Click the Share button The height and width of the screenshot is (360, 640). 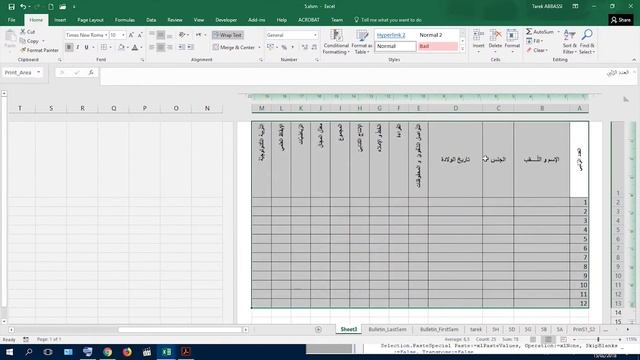[621, 20]
